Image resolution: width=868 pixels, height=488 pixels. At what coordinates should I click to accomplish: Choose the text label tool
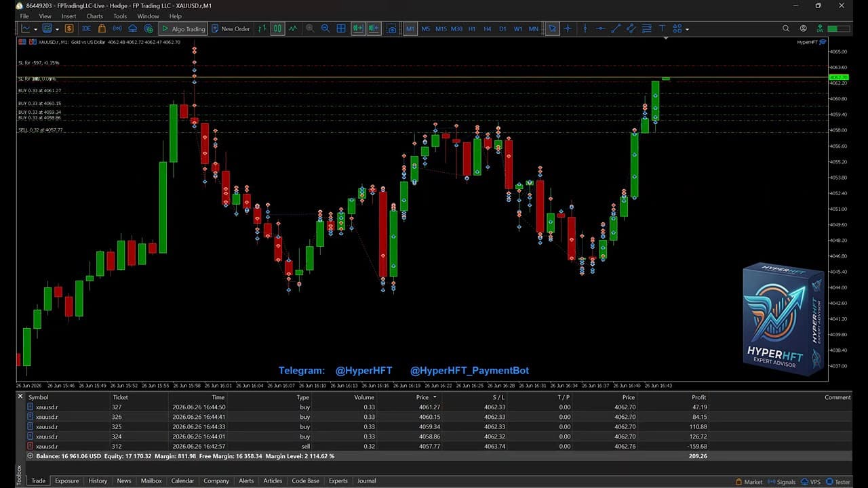coord(662,28)
